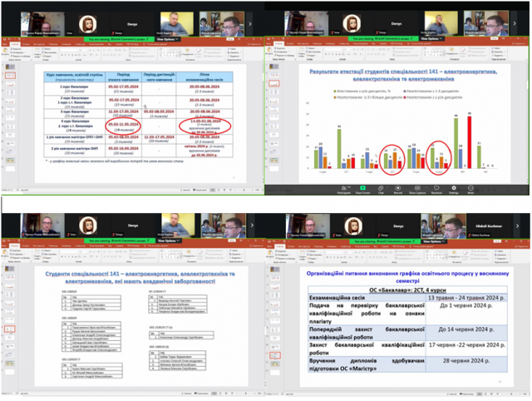
Task: Click the red 48 bar in chart
Action: point(469,140)
